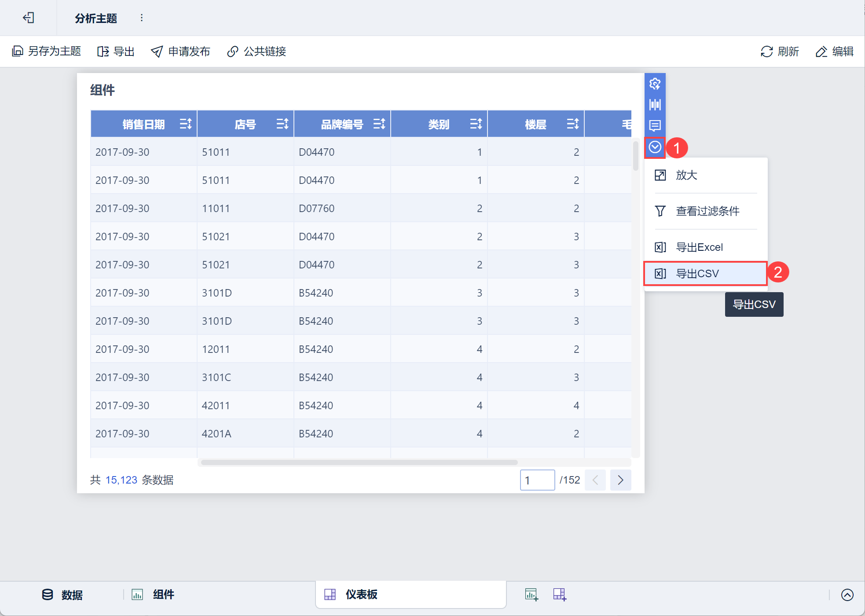Toggle sort on 销售日期 column
The width and height of the screenshot is (865, 616).
186,124
